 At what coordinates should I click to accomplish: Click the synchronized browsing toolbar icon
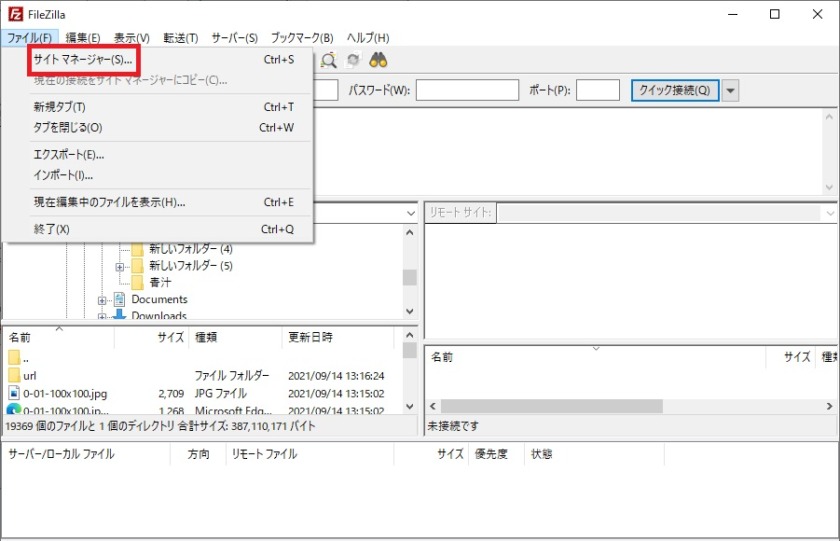353,60
